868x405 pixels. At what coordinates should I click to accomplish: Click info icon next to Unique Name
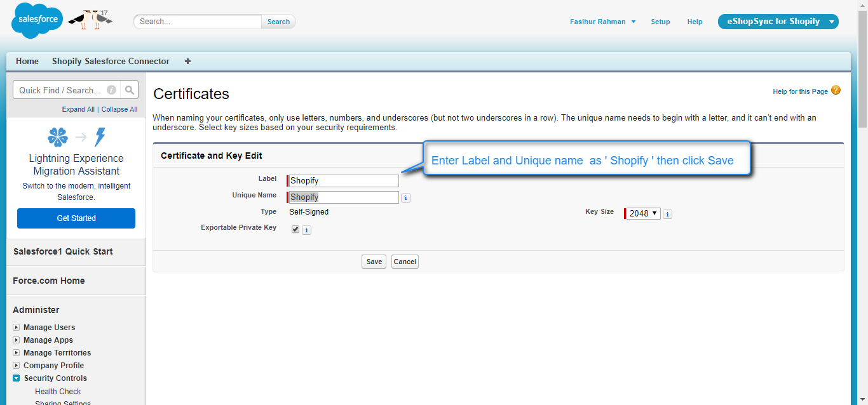pos(406,198)
